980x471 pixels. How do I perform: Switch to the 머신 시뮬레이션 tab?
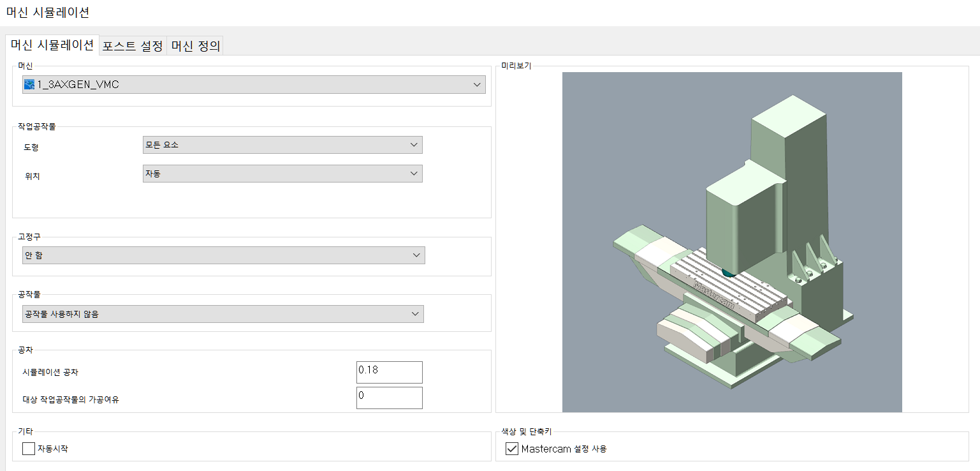click(52, 45)
